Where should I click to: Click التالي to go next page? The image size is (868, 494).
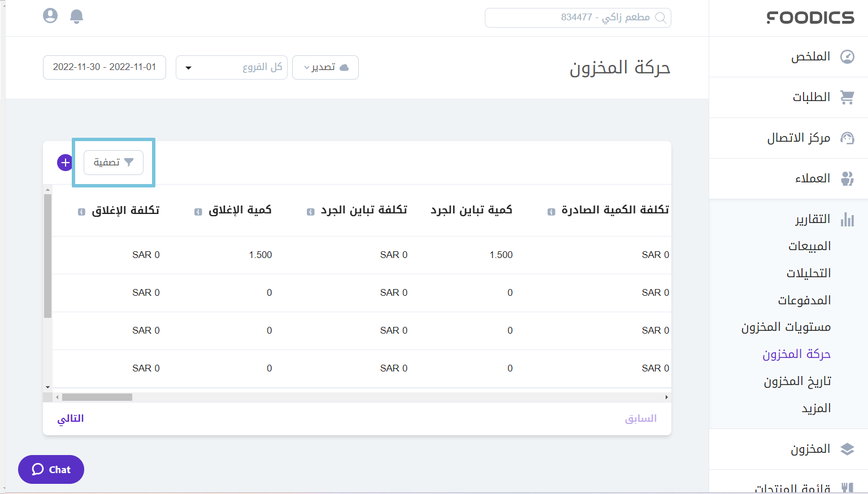pos(70,418)
